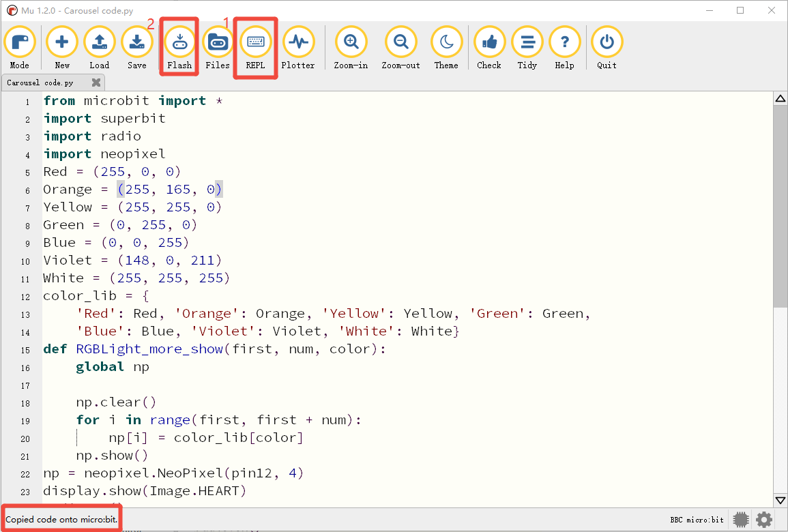Tidy the code formatting
This screenshot has width=788, height=532.
click(x=527, y=48)
